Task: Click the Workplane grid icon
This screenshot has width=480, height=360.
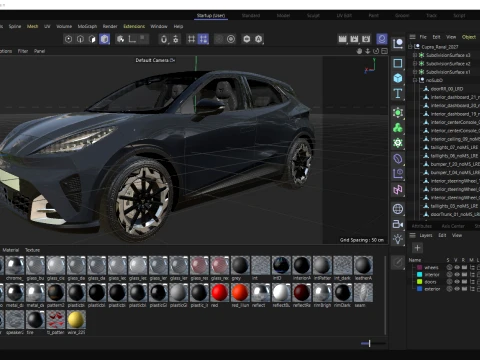Action: pyautogui.click(x=191, y=39)
